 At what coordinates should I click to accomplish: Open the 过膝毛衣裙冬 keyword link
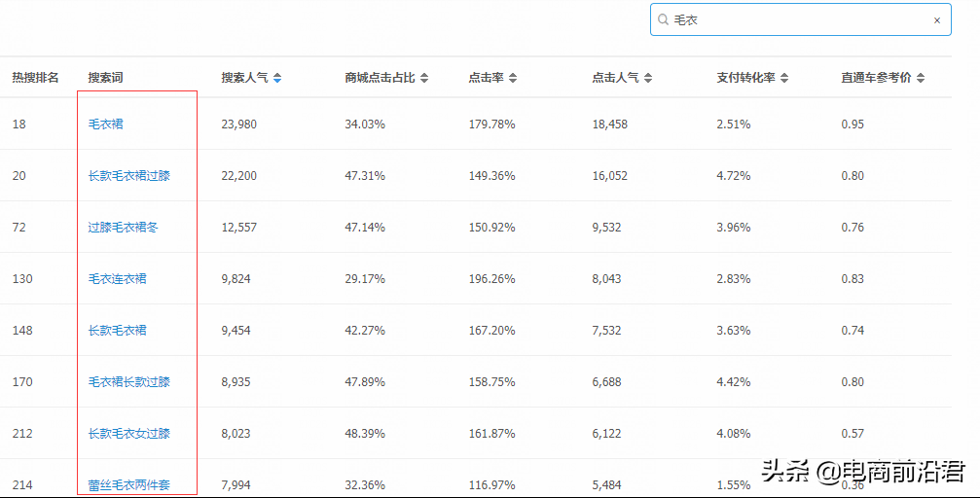[124, 228]
